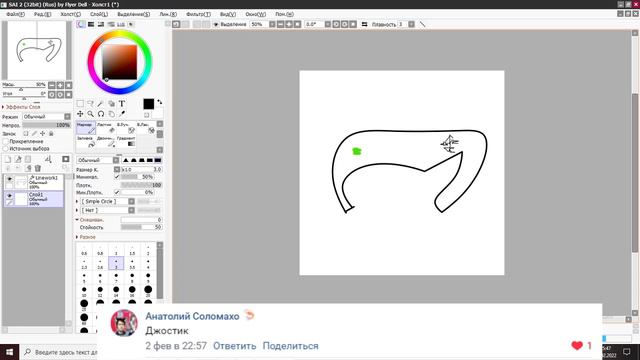
Task: Open the zoom percentage dropdown in toolbar
Action: 272,24
